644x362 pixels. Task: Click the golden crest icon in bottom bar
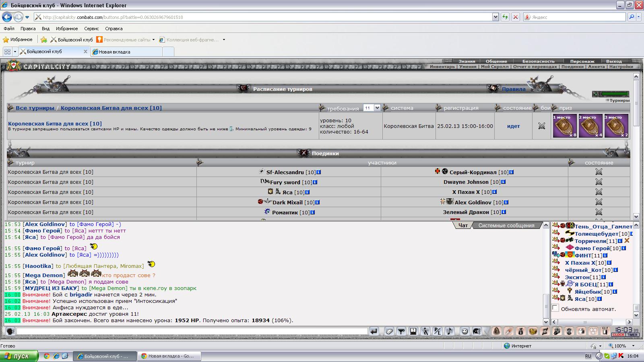tap(533, 331)
